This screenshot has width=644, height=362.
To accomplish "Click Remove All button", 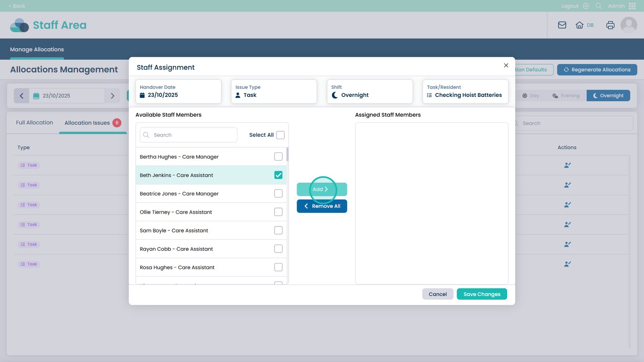I will (x=322, y=206).
